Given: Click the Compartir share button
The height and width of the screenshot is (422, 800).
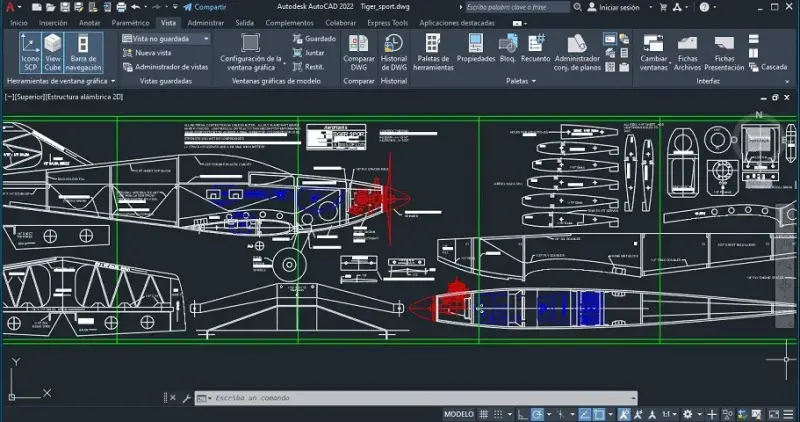Looking at the screenshot, I should coord(205,7).
